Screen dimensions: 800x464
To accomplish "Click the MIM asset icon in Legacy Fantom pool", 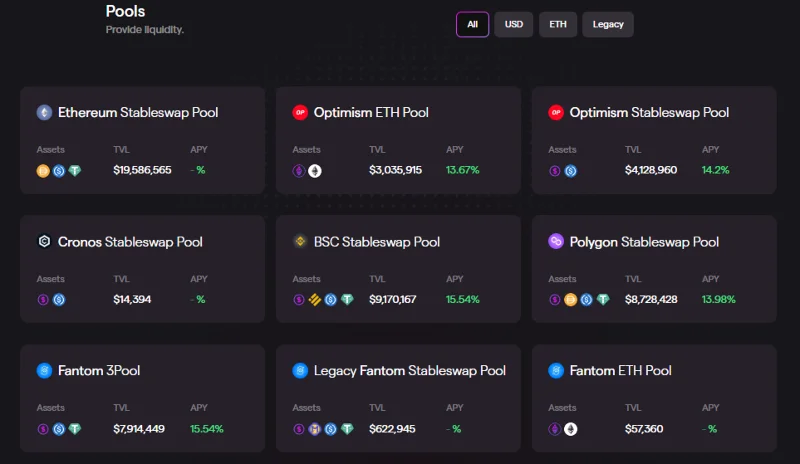I will pyautogui.click(x=315, y=429).
